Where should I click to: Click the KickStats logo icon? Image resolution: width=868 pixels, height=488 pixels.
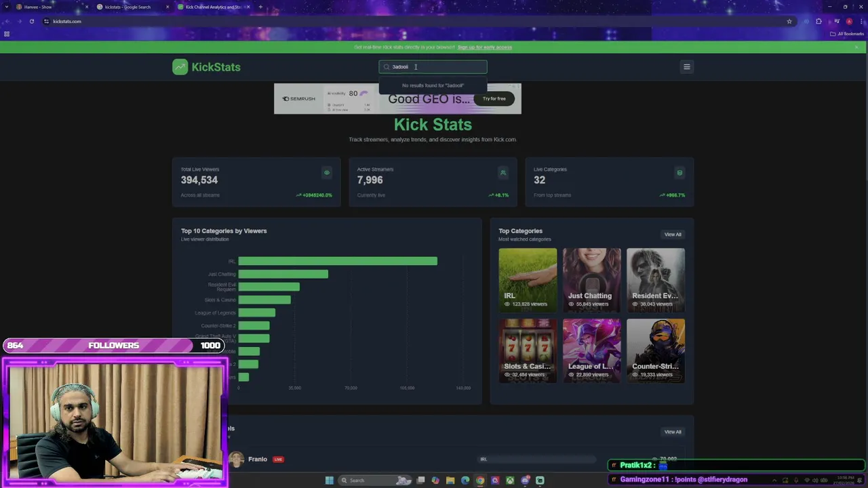click(x=180, y=66)
